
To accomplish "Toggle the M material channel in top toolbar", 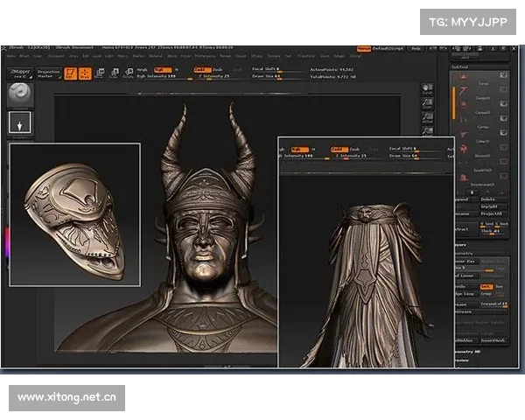I will coord(177,70).
